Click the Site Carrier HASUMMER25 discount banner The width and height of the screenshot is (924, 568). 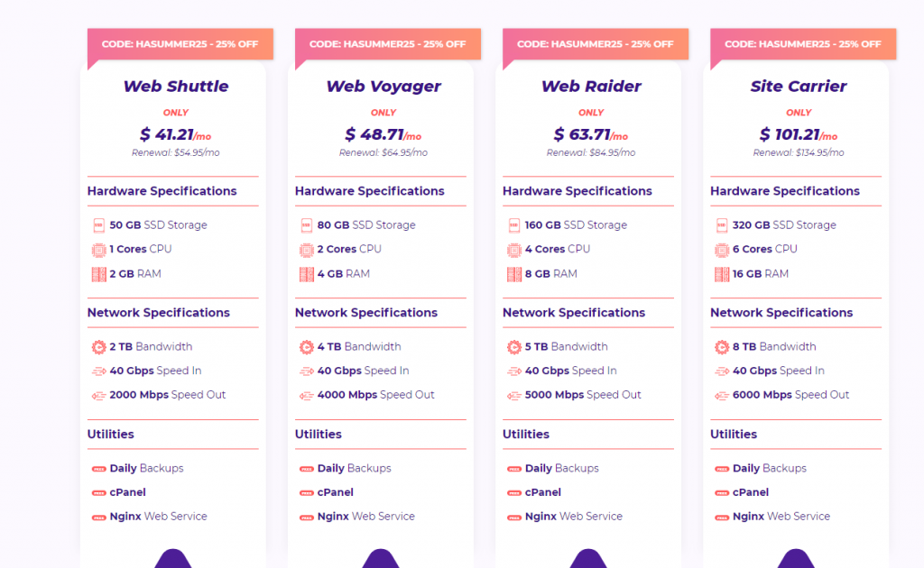pos(803,44)
